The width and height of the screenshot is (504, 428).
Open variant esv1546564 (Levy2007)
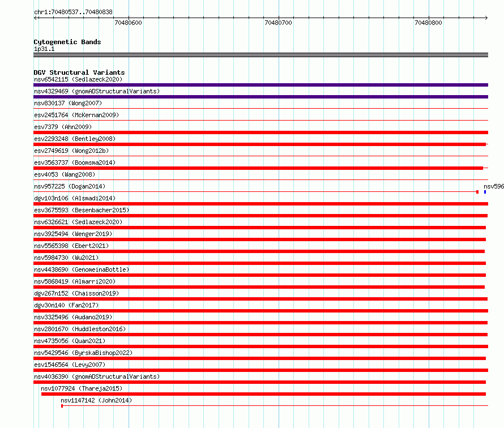pyautogui.click(x=70, y=365)
